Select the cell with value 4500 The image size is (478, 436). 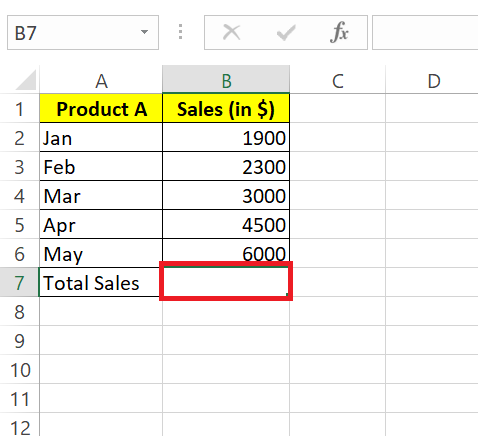(226, 224)
